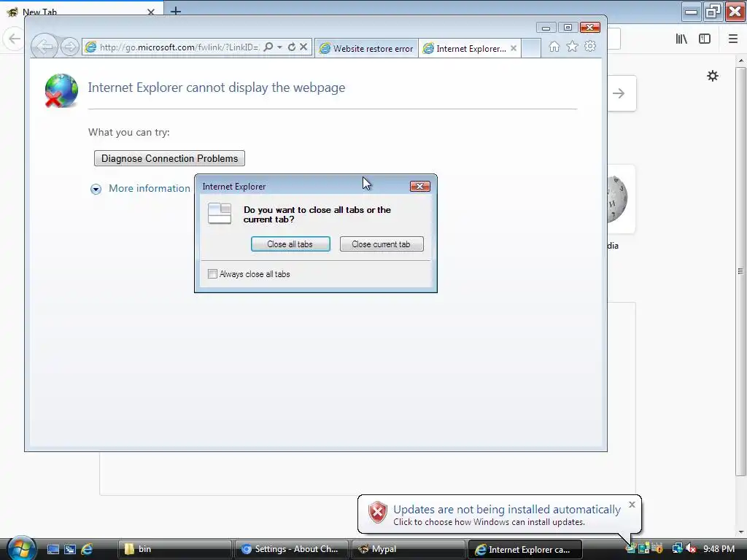Close the Internet Explorer tab
The width and height of the screenshot is (747, 560).
(514, 48)
